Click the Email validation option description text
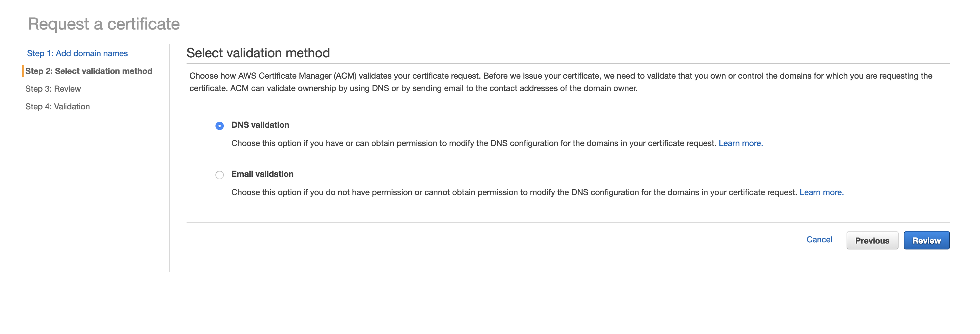Image resolution: width=980 pixels, height=334 pixels. 514,192
